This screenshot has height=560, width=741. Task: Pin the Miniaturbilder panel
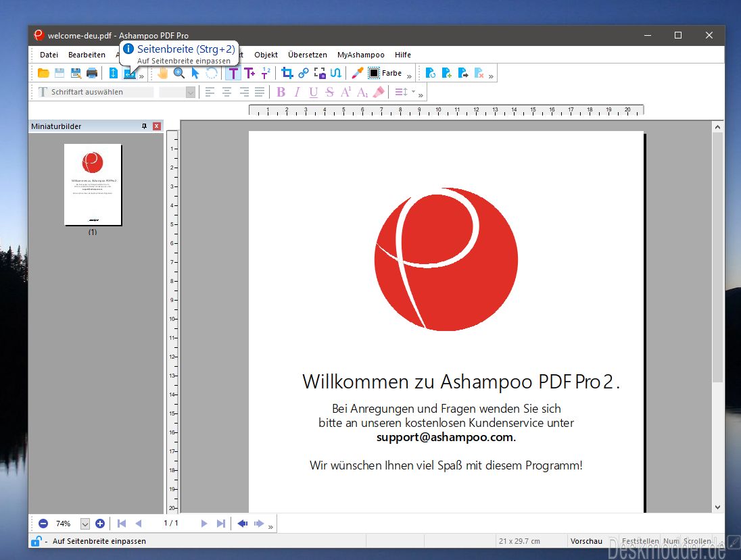click(x=145, y=126)
